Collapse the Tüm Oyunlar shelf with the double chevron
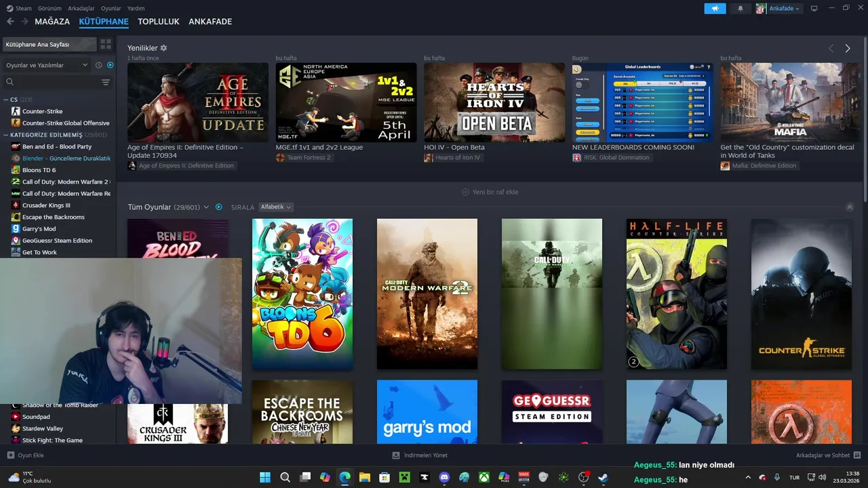The width and height of the screenshot is (868, 488). (850, 207)
